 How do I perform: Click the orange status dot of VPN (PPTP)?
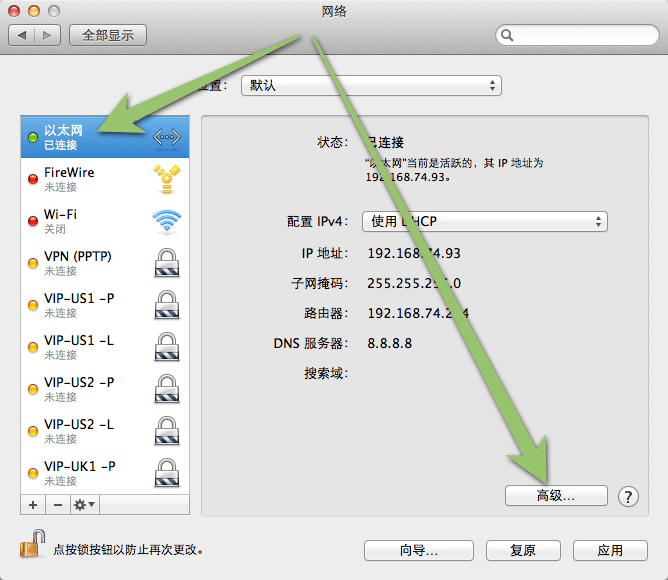click(x=33, y=263)
